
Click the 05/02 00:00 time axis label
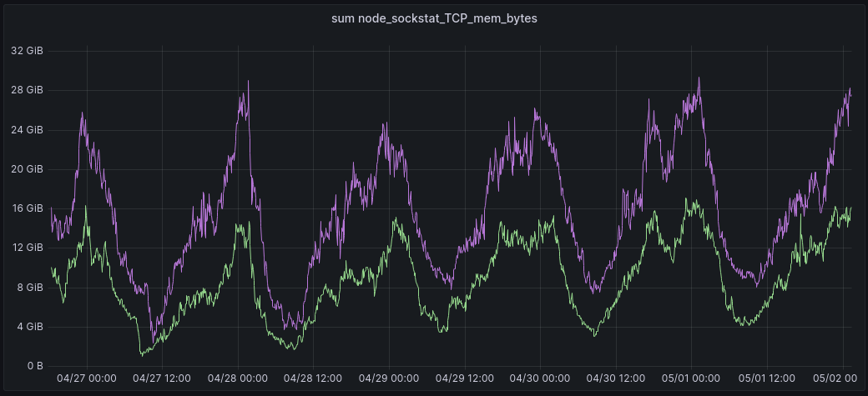tap(837, 378)
